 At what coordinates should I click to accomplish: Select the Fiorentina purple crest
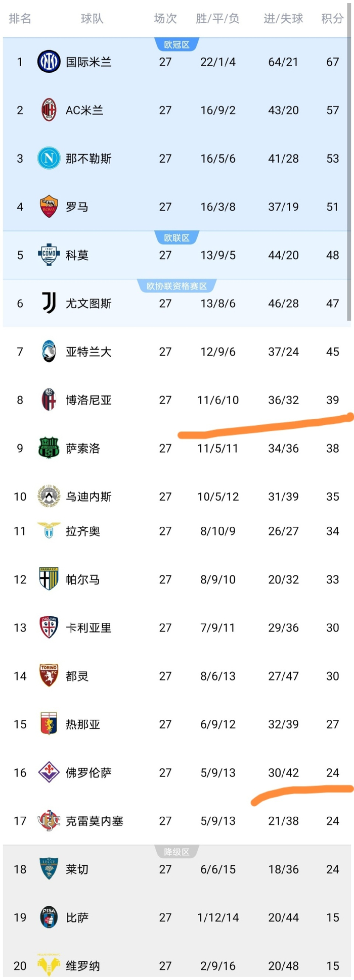click(x=49, y=772)
